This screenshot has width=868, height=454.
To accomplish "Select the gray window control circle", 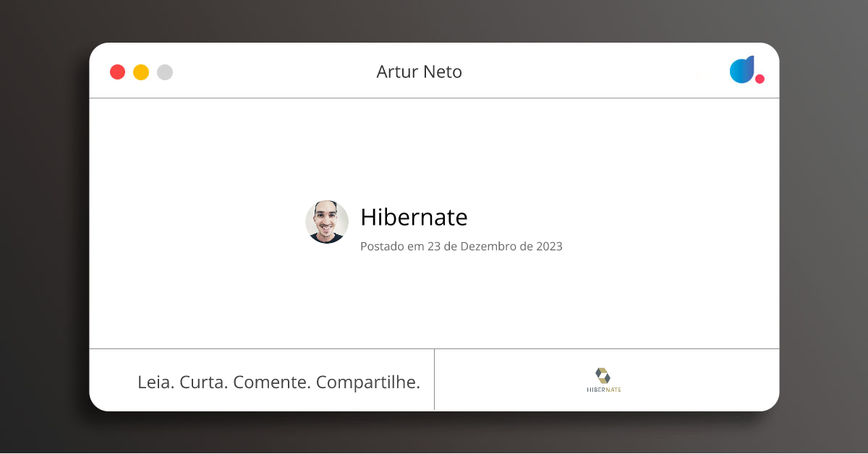I will pyautogui.click(x=165, y=72).
